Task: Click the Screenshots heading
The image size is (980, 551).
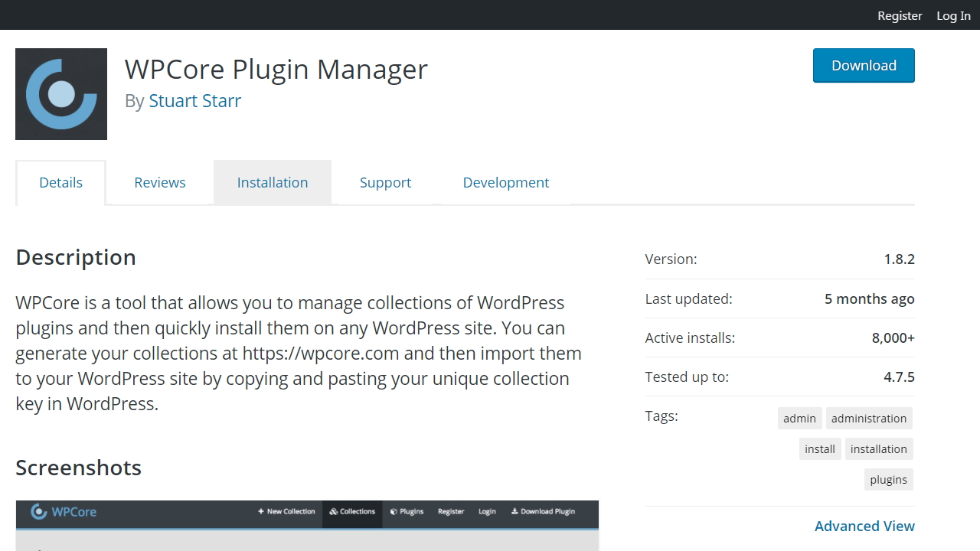Action: point(78,468)
